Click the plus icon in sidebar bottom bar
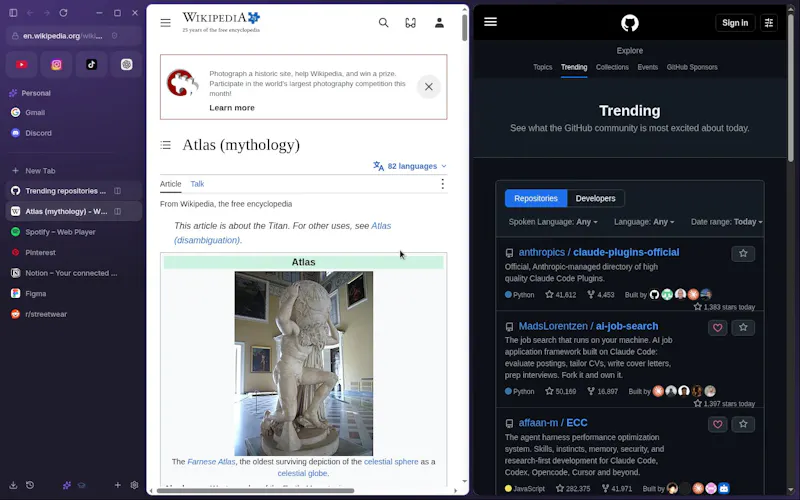The height and width of the screenshot is (500, 800). coord(117,485)
